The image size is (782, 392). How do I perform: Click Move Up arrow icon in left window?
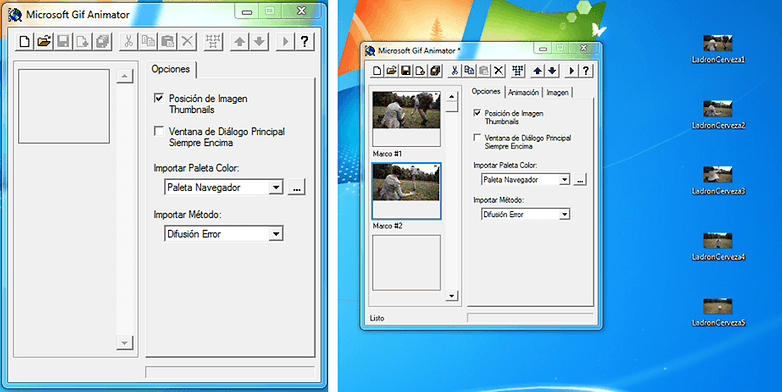tap(240, 41)
